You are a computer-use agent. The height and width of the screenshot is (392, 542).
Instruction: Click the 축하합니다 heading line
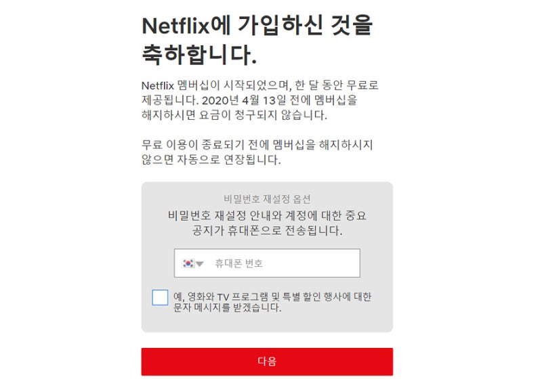click(x=199, y=55)
